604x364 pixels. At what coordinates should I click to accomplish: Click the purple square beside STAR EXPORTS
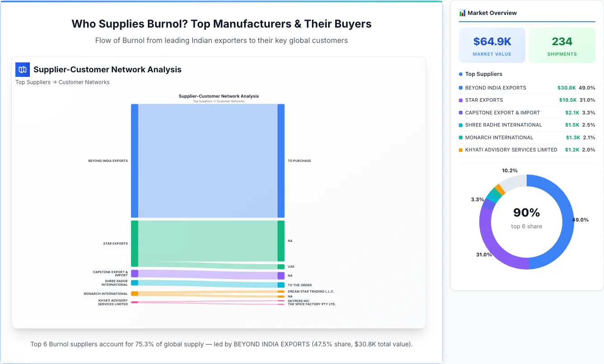click(x=461, y=100)
